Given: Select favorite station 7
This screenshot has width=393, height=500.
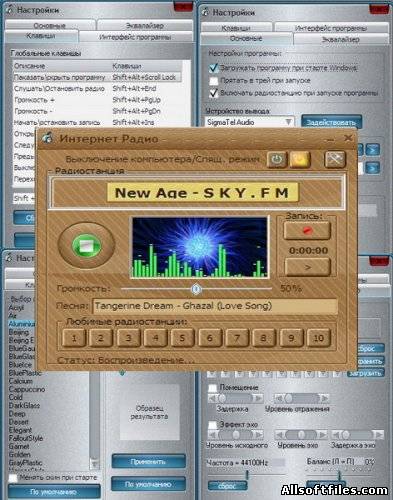Looking at the screenshot, I should pyautogui.click(x=237, y=338).
